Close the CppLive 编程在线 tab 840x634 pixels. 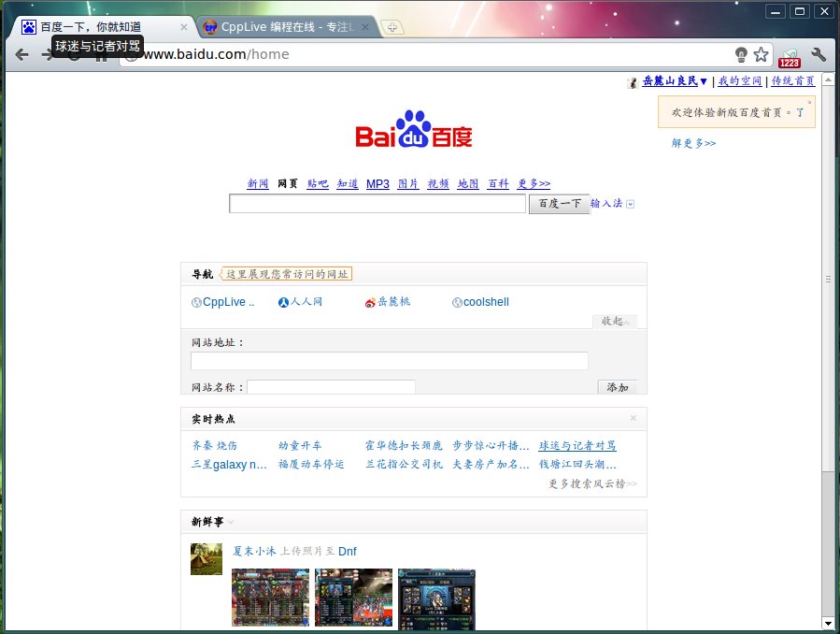click(365, 27)
